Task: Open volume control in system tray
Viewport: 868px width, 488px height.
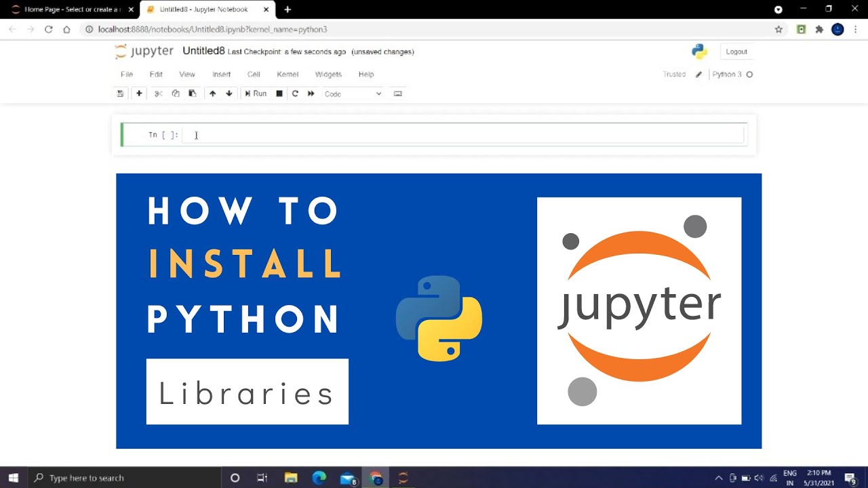Action: coord(759,478)
